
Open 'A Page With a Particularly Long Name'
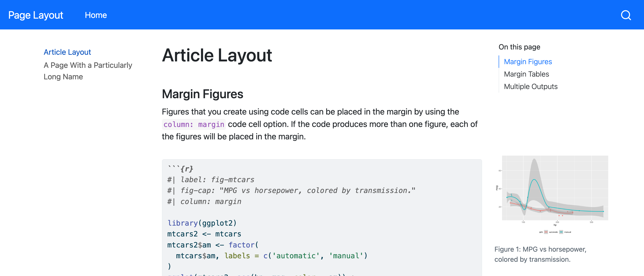click(x=88, y=71)
